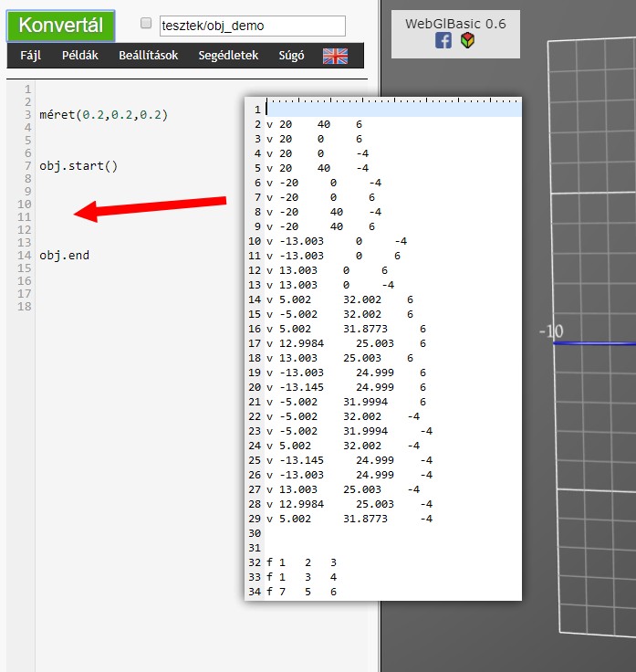Screen dimensions: 636x672
Task: Open the Példák menu
Action: pyautogui.click(x=80, y=56)
